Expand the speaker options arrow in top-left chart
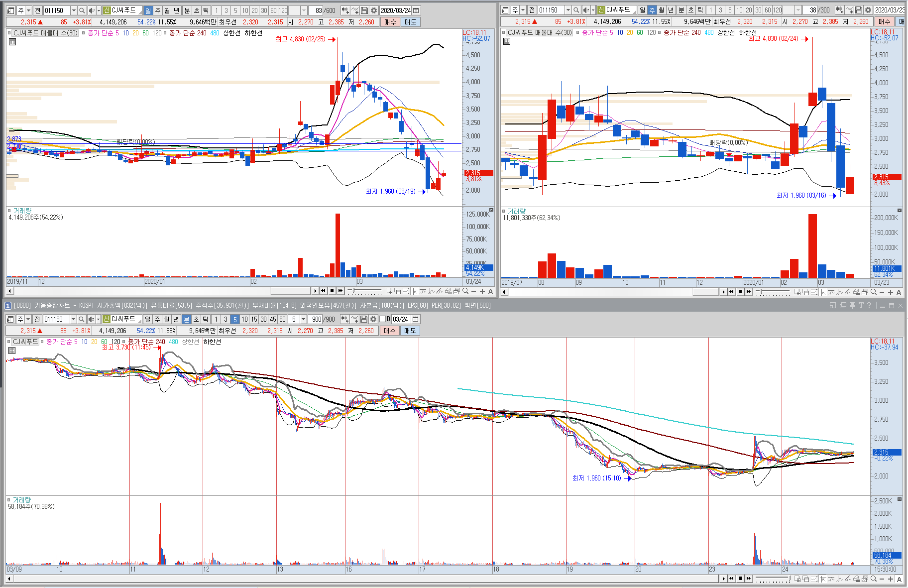The width and height of the screenshot is (908, 588). pos(98,10)
